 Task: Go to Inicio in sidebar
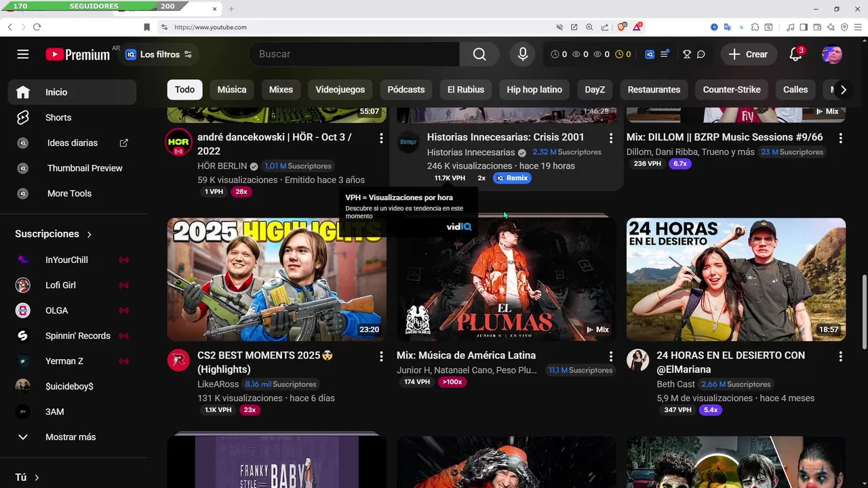72,92
